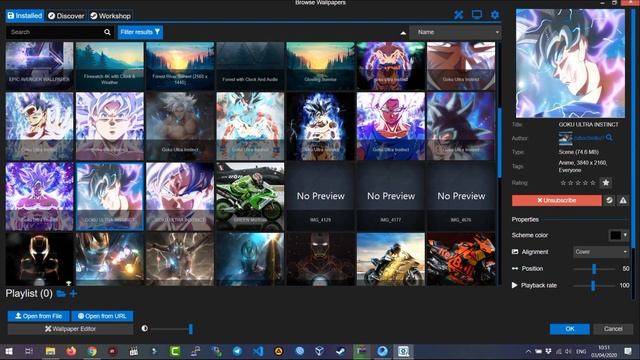
Task: Report wallpaper using warning triangle icon
Action: (x=623, y=200)
